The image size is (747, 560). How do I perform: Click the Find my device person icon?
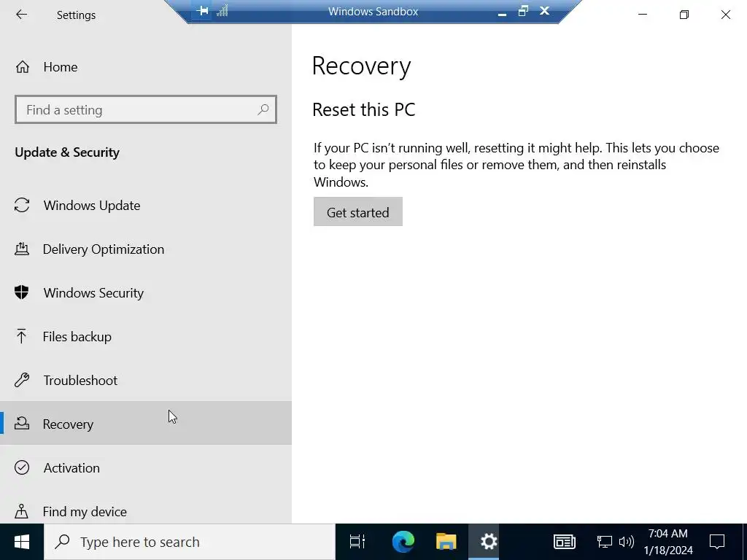[x=21, y=511]
